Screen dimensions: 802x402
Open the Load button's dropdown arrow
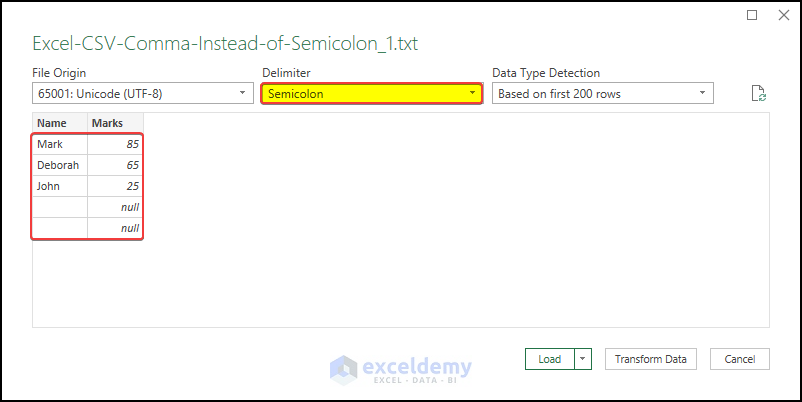pos(583,359)
